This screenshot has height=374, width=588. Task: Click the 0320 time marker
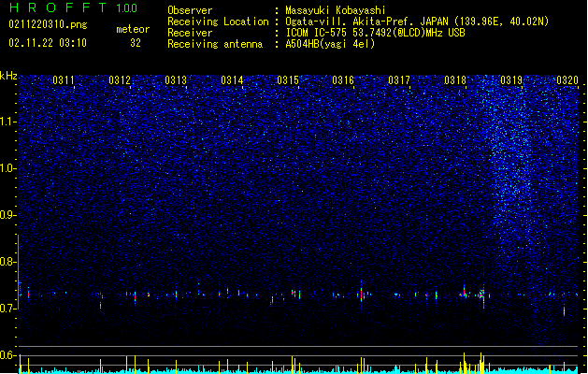pyautogui.click(x=567, y=79)
